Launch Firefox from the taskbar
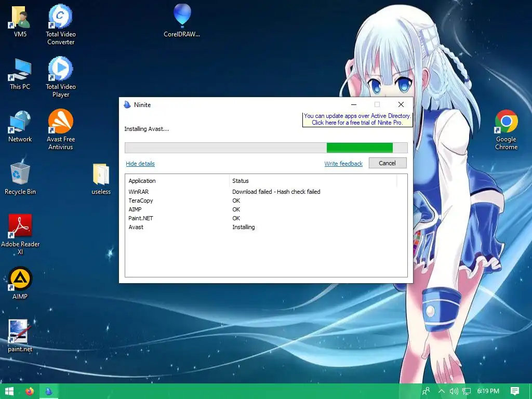532x399 pixels. (x=30, y=391)
